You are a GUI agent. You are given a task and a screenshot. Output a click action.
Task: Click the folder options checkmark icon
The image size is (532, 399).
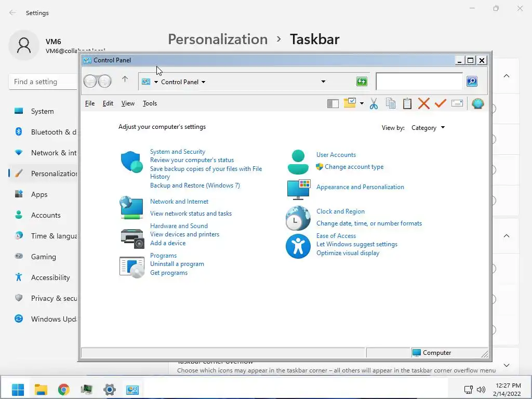pos(350,103)
